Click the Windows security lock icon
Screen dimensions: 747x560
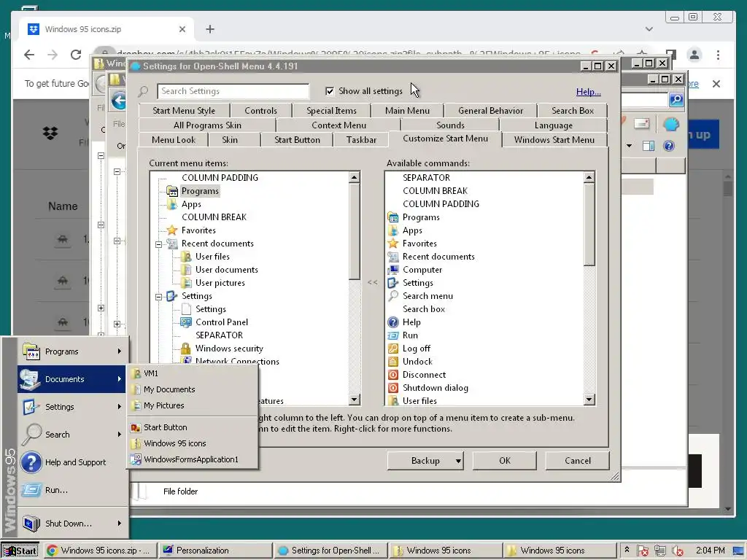click(x=186, y=349)
